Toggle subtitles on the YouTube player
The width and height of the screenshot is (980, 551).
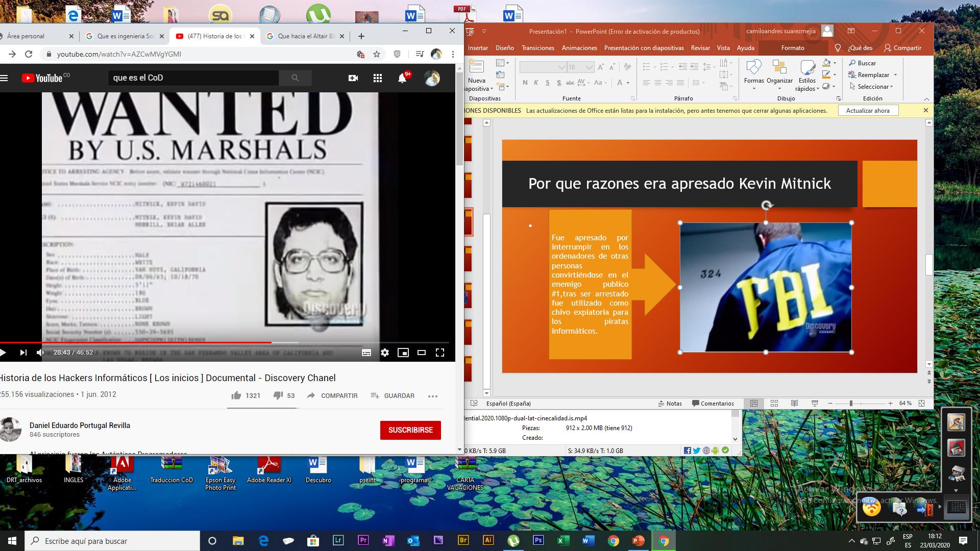[x=366, y=353]
